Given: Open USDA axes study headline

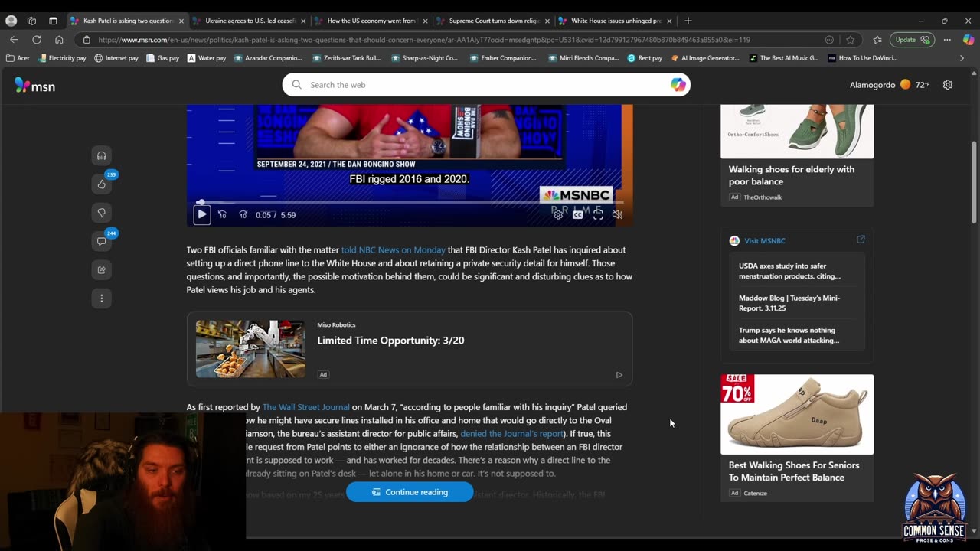Looking at the screenshot, I should (x=789, y=271).
